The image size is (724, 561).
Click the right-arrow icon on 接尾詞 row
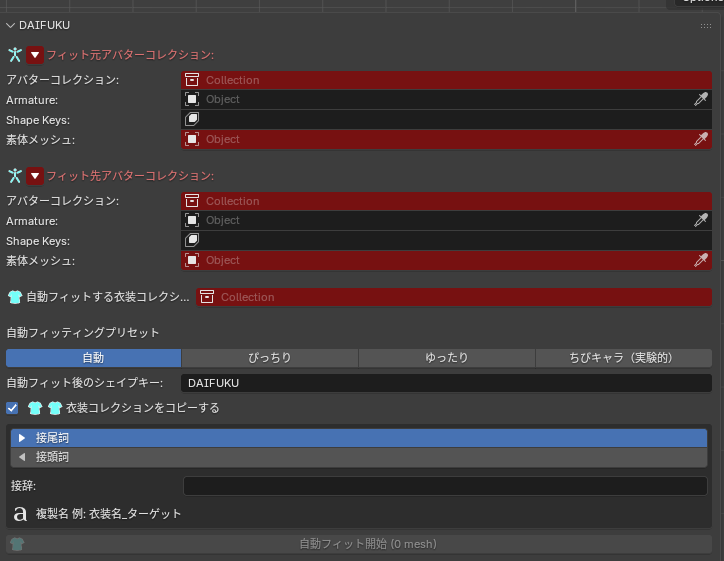(22, 438)
